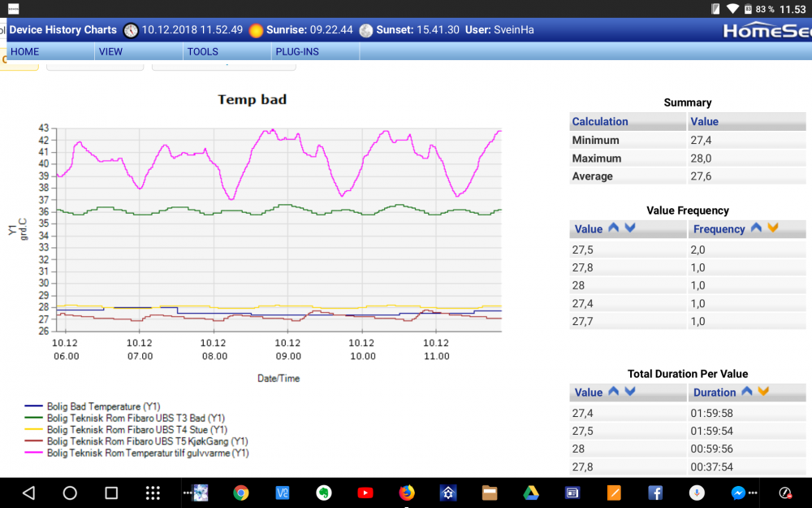Expand the PLUG-INS menu
812x508 pixels.
click(297, 52)
